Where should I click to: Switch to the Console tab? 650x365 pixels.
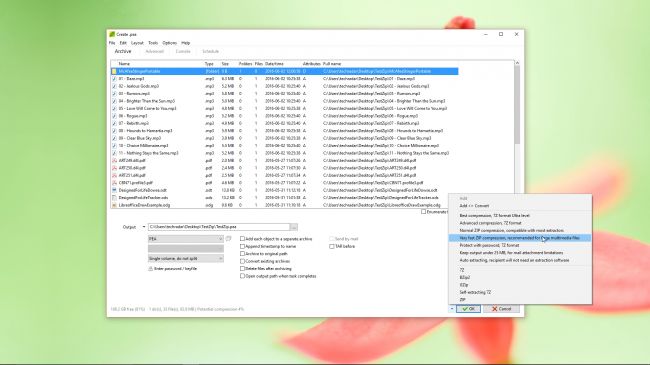click(x=183, y=51)
